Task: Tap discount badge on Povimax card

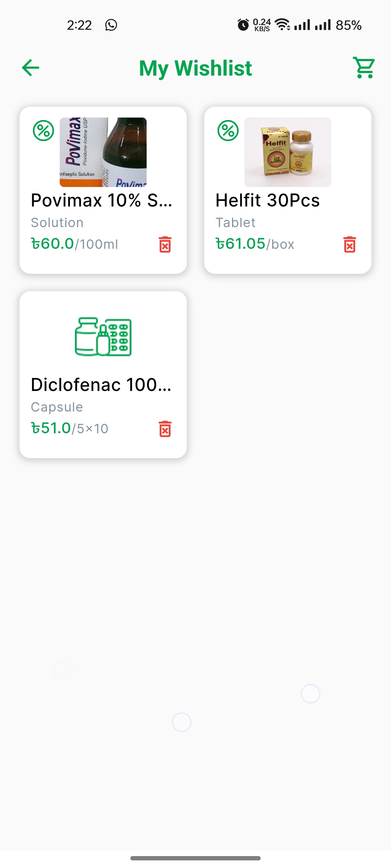Action: tap(43, 131)
